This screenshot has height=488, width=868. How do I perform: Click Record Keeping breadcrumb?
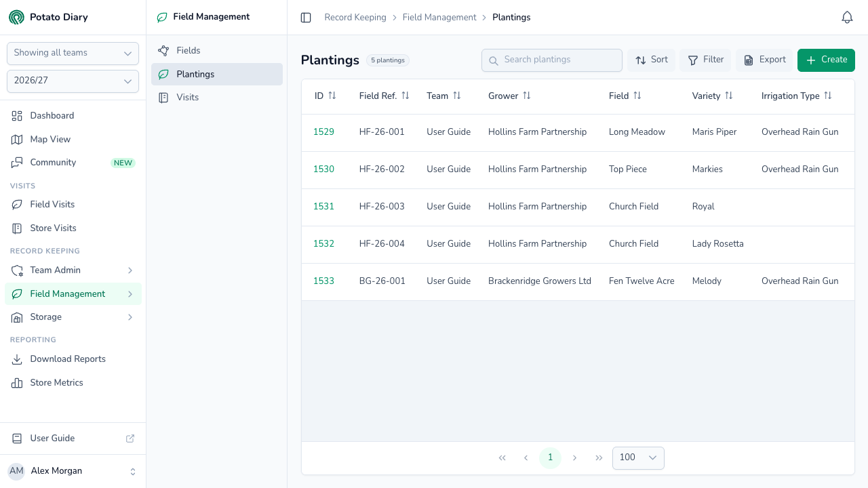click(355, 18)
